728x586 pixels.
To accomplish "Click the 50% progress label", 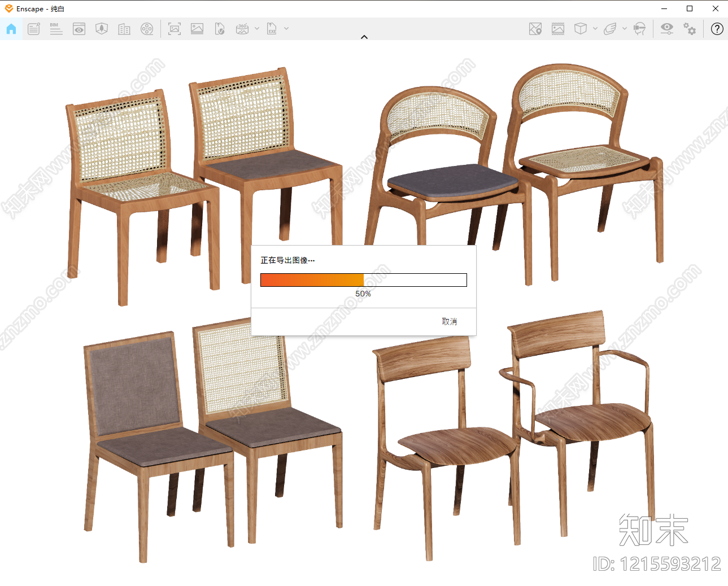I will point(363,294).
